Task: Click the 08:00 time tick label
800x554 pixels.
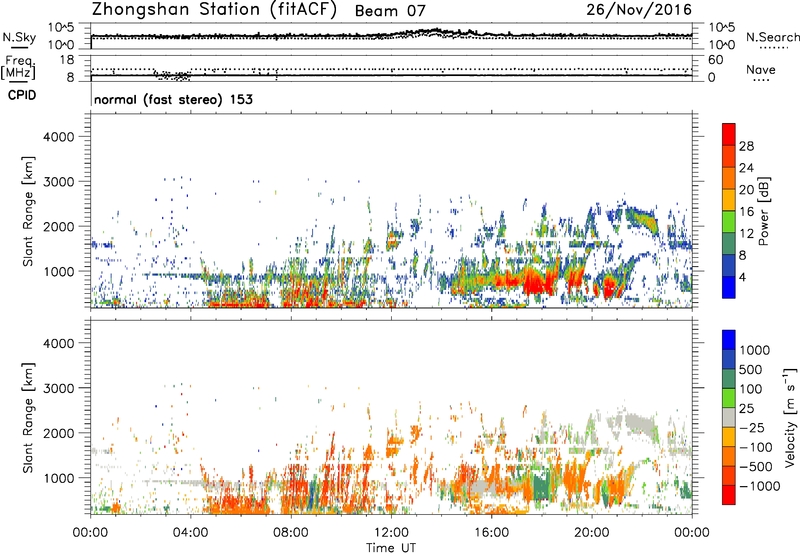Action: click(x=290, y=532)
